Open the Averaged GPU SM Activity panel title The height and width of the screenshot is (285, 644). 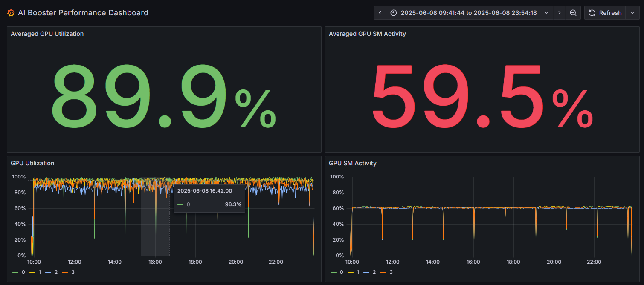click(367, 34)
